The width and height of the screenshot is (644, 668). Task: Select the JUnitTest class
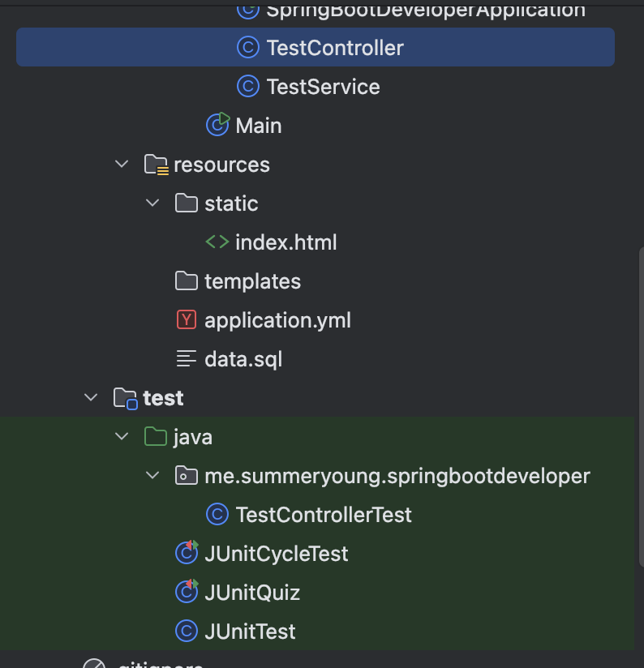coord(250,632)
